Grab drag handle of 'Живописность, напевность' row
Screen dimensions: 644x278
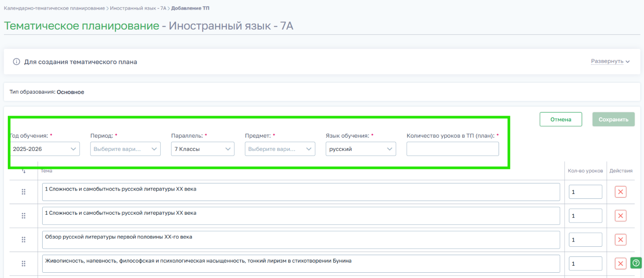24,263
